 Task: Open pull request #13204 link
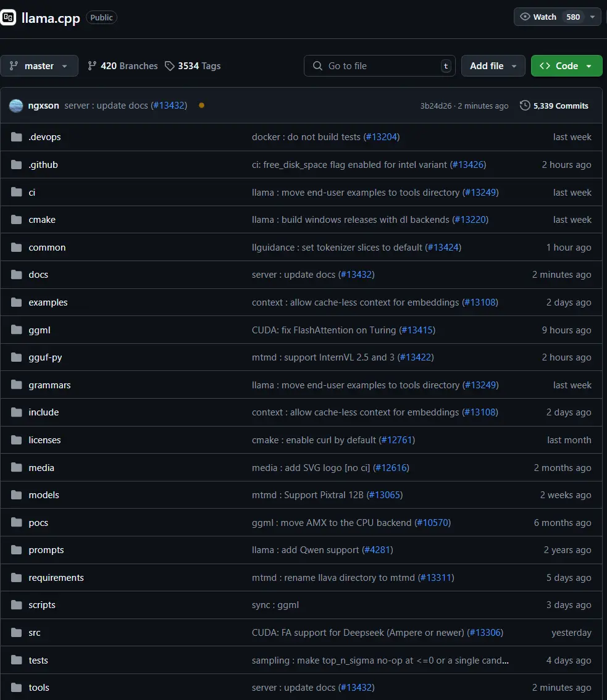381,137
